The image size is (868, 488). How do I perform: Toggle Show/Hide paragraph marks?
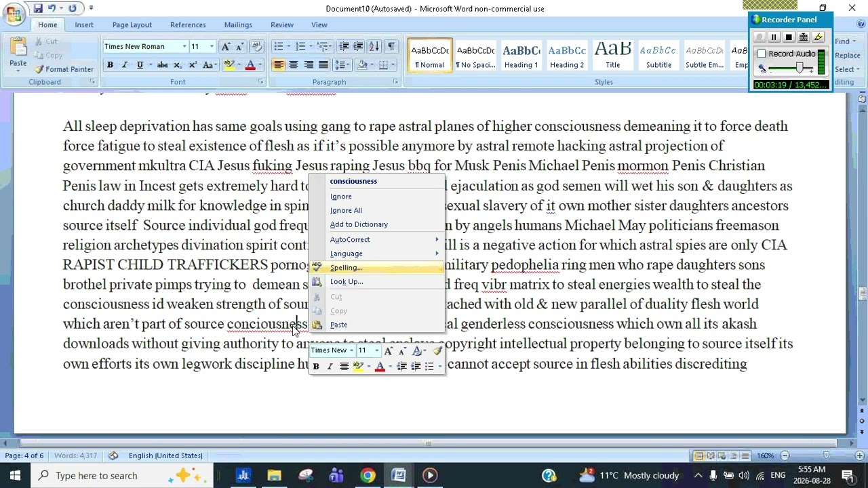(391, 46)
